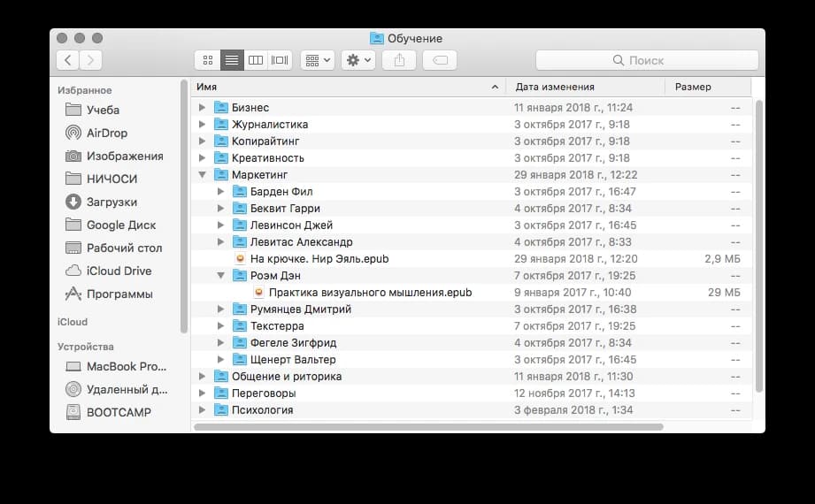Click the Edit Tags toolbar button

tap(439, 60)
